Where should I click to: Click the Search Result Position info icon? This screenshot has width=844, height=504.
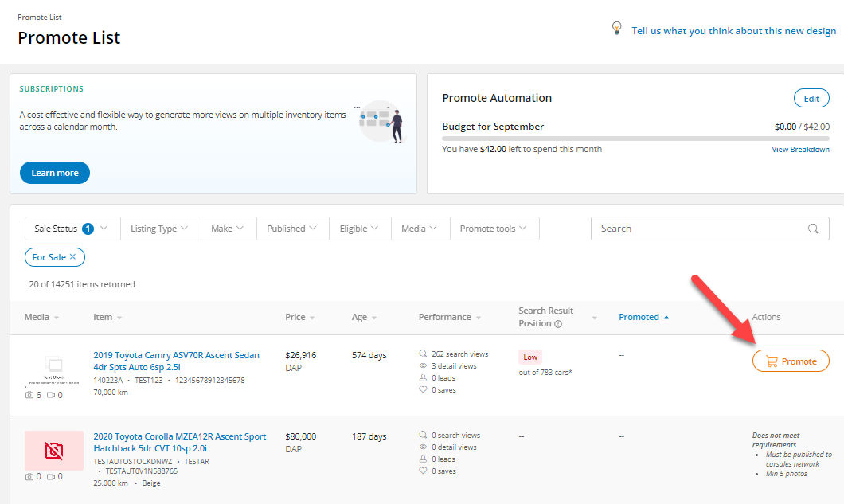(x=558, y=324)
